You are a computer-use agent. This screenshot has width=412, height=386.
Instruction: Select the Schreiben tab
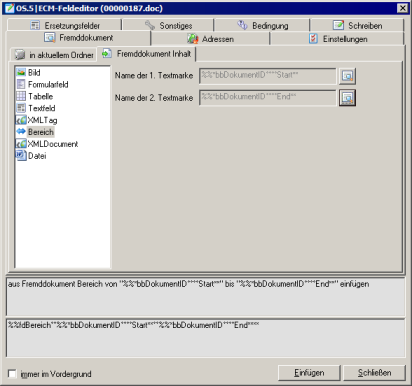tap(357, 25)
